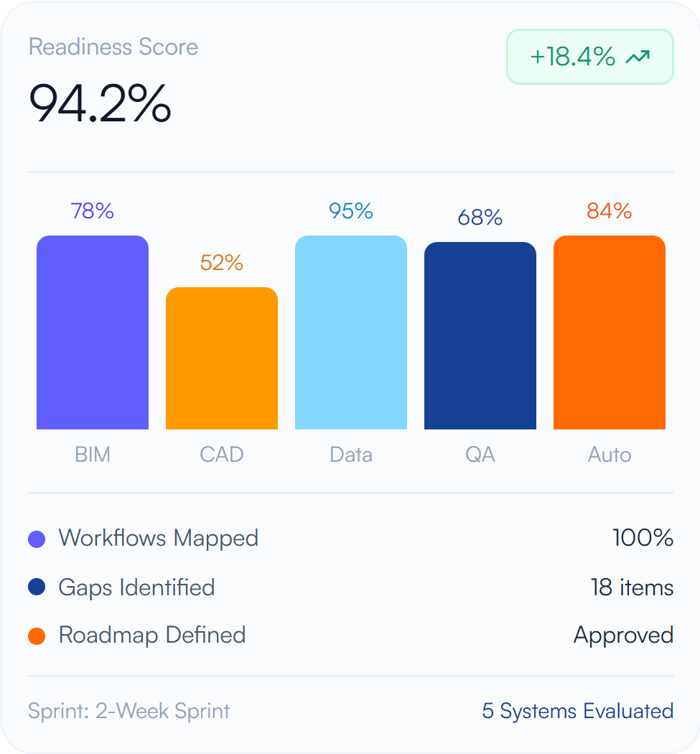Select the light blue Data bar
This screenshot has width=700, height=754.
(x=351, y=332)
